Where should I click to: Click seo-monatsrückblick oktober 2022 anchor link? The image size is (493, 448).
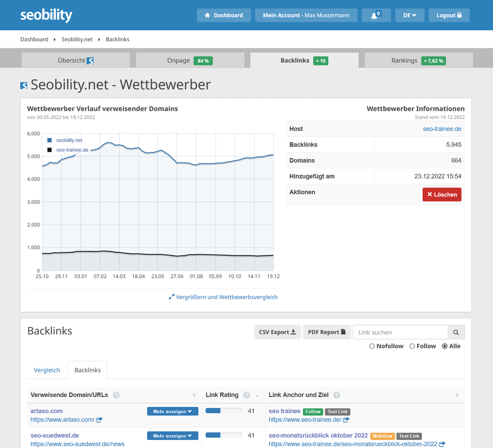coord(318,435)
